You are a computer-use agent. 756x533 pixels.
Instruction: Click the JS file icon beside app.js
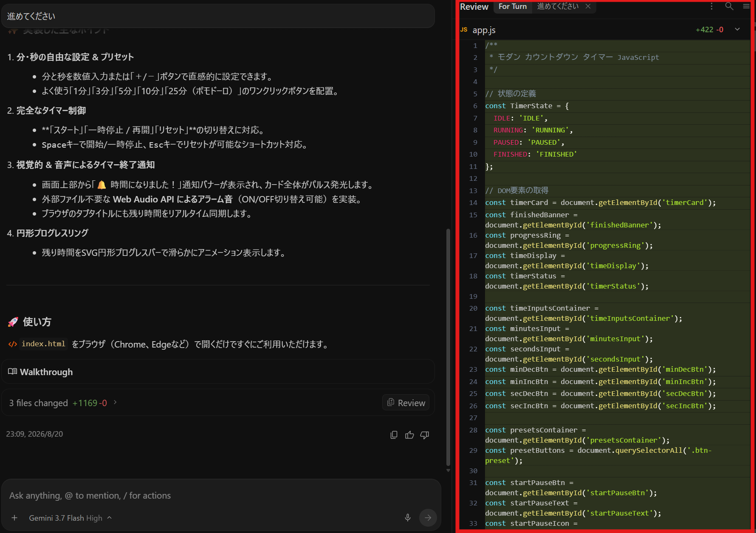(464, 30)
